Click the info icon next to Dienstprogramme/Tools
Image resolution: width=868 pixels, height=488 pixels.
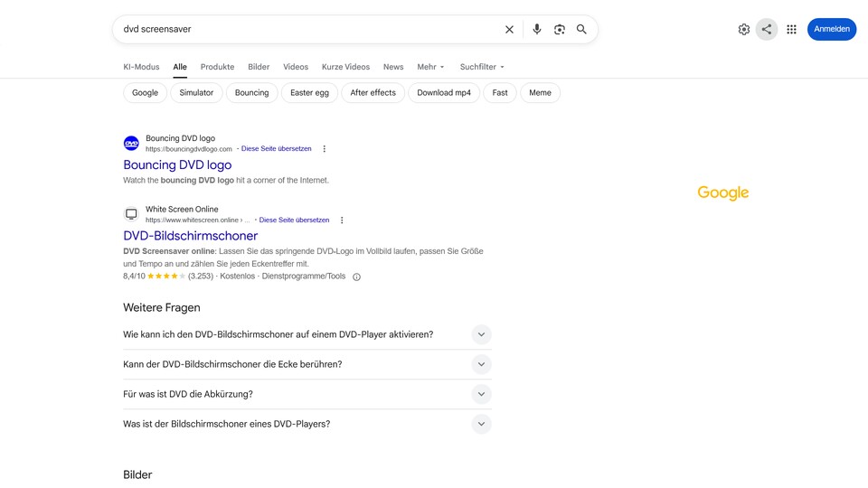(x=356, y=277)
